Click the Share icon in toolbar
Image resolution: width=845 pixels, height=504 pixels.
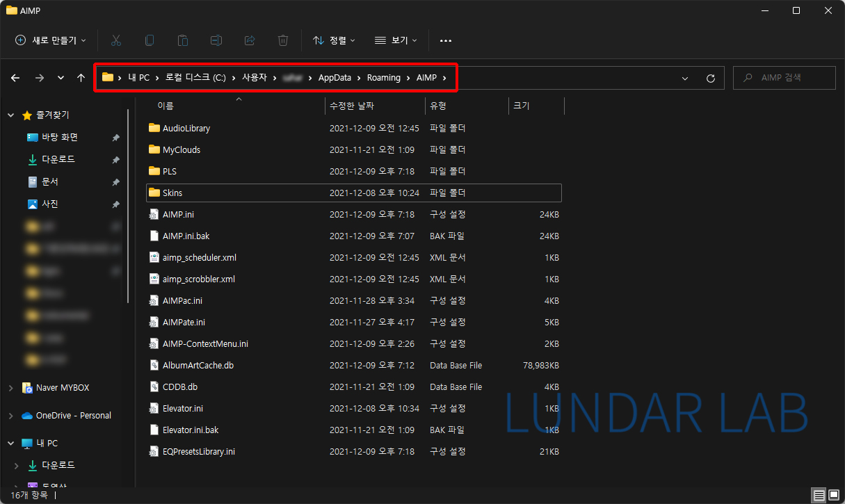pos(250,40)
